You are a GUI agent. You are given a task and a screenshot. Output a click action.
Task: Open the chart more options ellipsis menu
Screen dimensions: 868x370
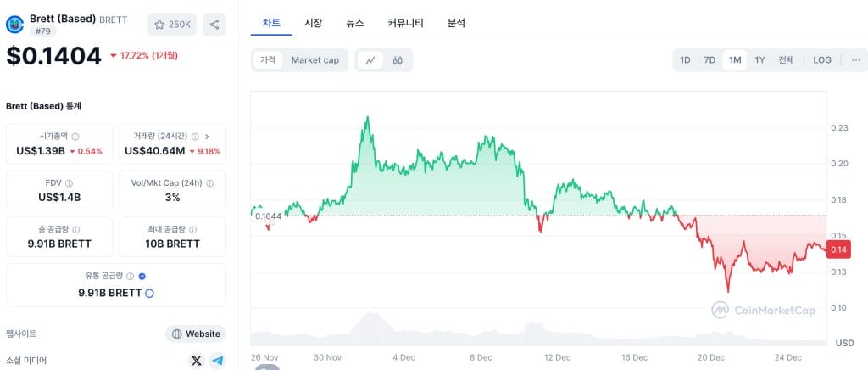(856, 60)
